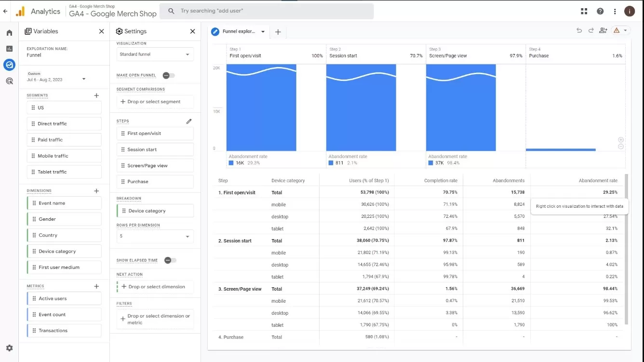This screenshot has width=644, height=362.
Task: Edit funnel steps with pencil icon
Action: click(x=189, y=121)
